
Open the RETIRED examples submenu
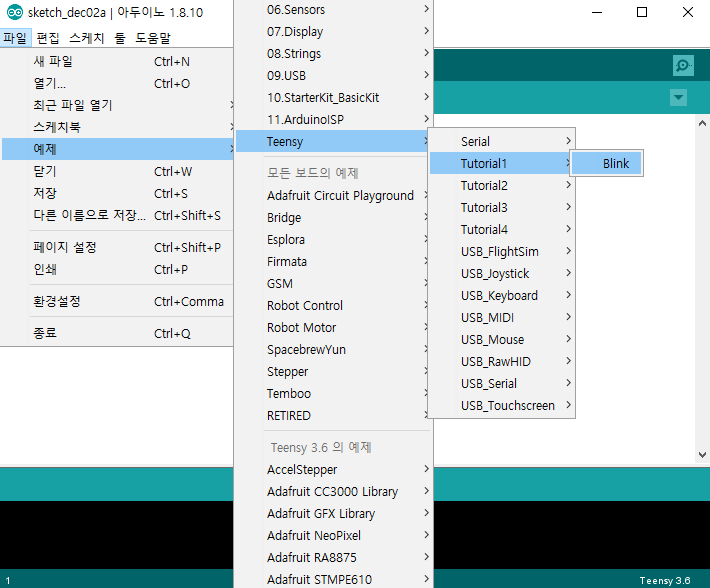(333, 415)
